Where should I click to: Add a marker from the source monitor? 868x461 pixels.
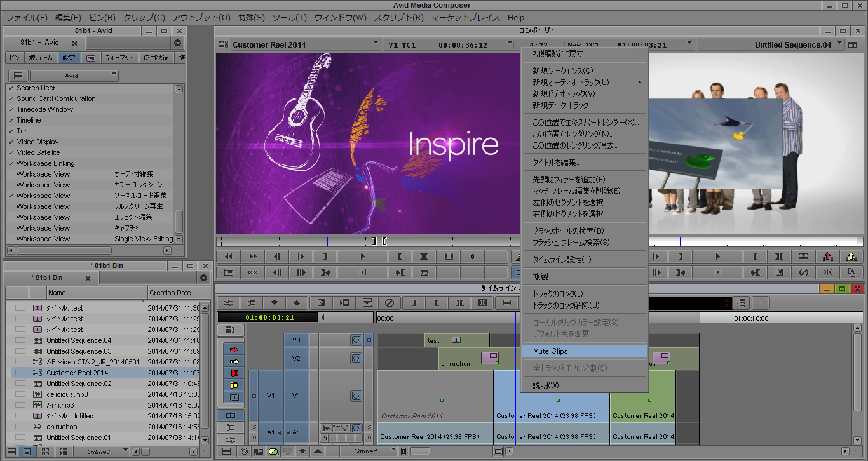click(472, 257)
